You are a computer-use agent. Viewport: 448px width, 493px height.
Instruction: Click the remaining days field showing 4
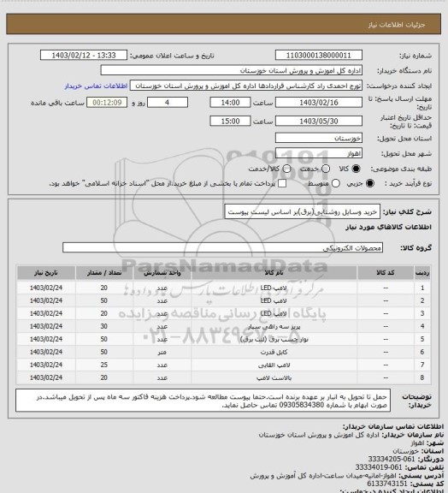tap(168, 103)
